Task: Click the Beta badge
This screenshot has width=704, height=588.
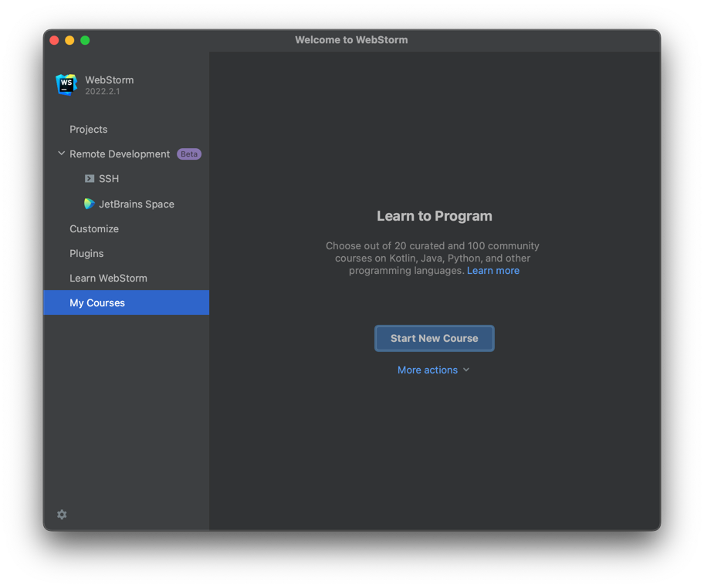Action: 189,154
